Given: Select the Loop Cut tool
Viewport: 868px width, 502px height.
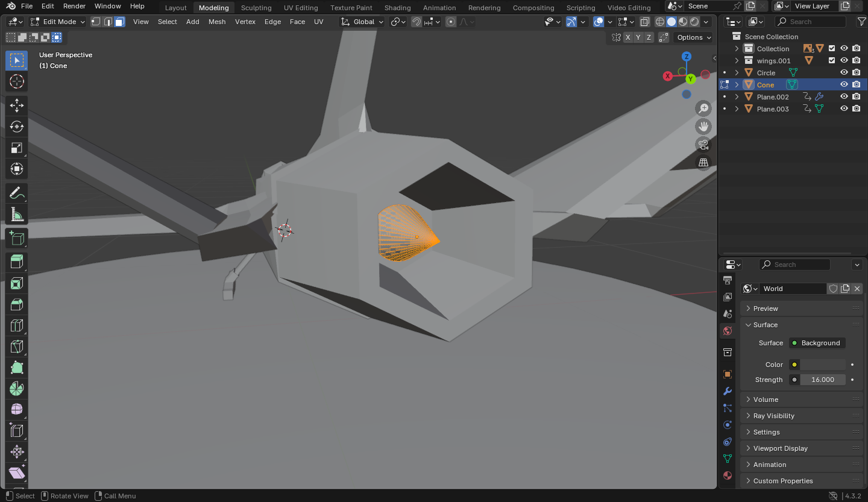Looking at the screenshot, I should pos(17,326).
